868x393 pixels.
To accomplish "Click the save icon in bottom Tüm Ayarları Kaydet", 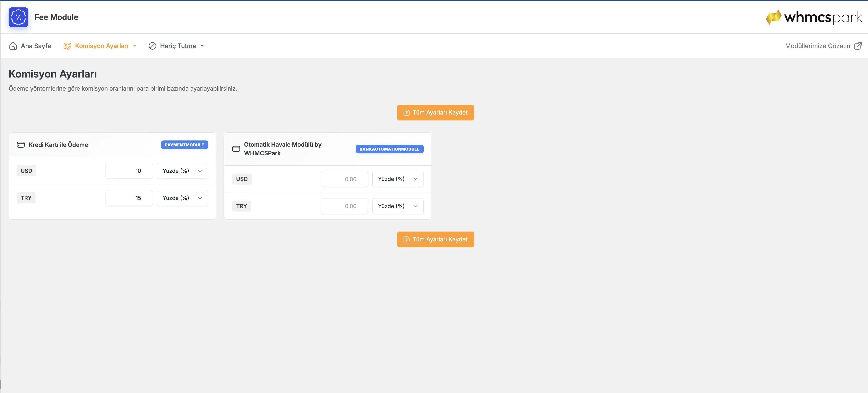I will [x=406, y=239].
